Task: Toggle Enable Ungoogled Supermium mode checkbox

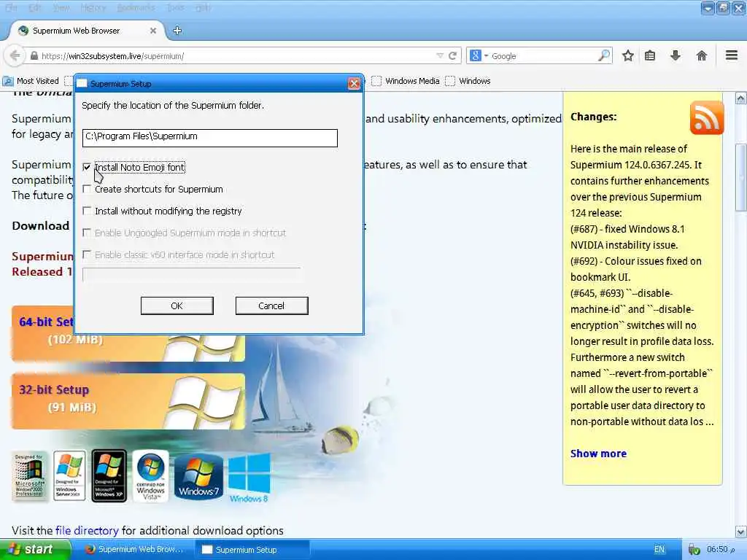Action: (87, 233)
